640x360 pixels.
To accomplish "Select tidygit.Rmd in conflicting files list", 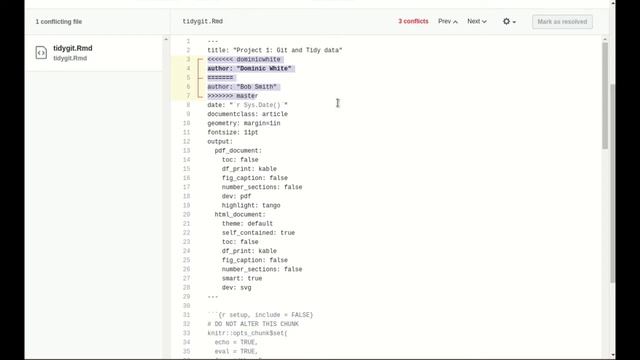I will click(95, 53).
